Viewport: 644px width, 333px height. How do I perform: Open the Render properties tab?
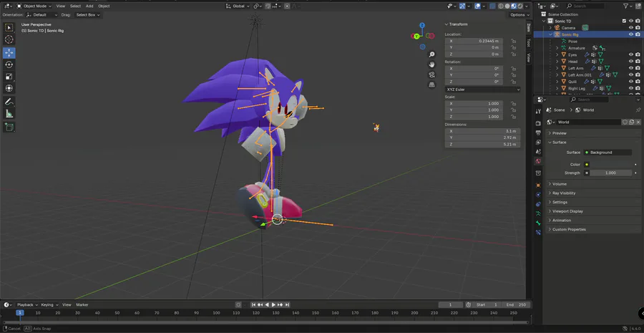[x=538, y=123]
